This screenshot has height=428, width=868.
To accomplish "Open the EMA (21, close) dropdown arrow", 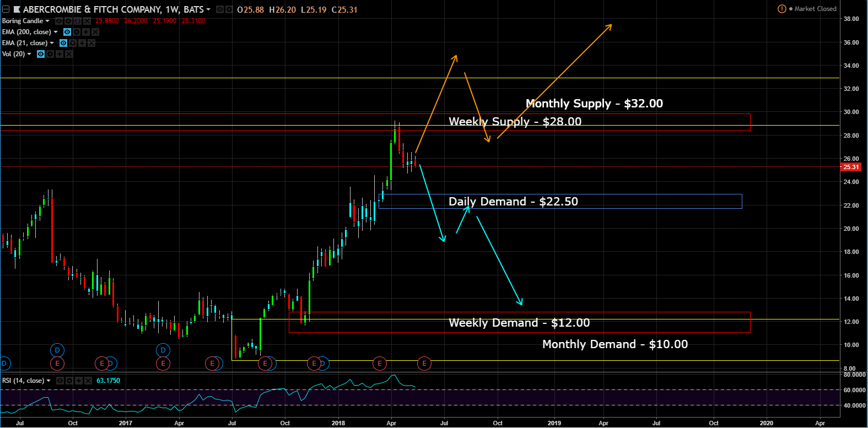I will (x=52, y=43).
